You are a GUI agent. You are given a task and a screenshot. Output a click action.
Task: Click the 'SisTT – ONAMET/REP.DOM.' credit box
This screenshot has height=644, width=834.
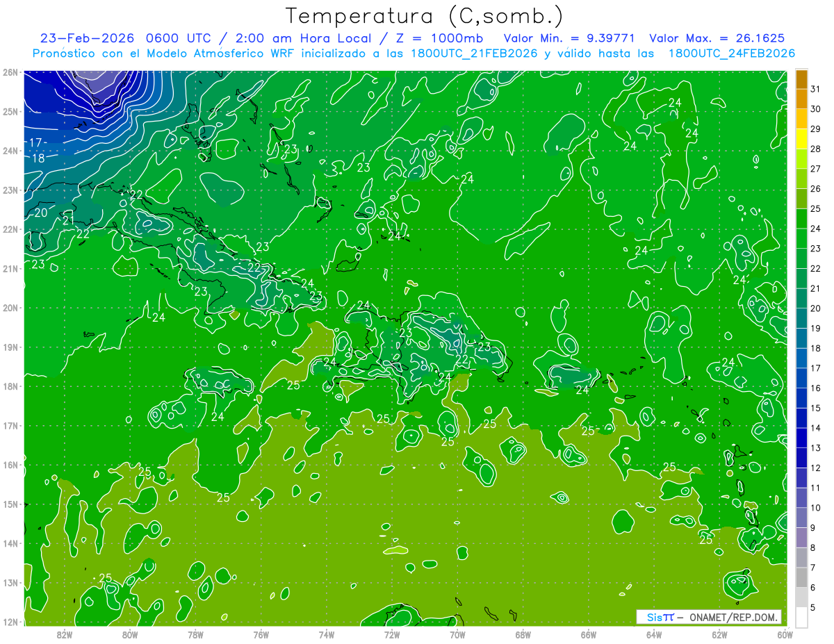click(709, 617)
